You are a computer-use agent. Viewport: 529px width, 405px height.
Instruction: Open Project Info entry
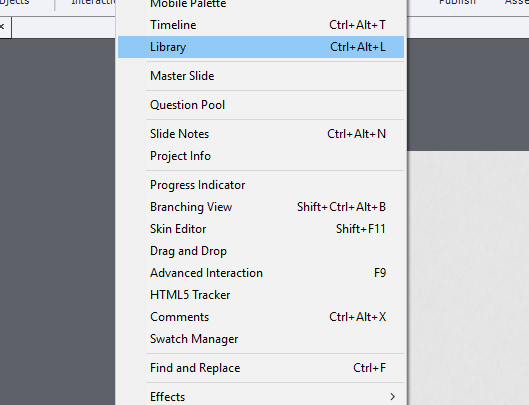(x=261, y=156)
